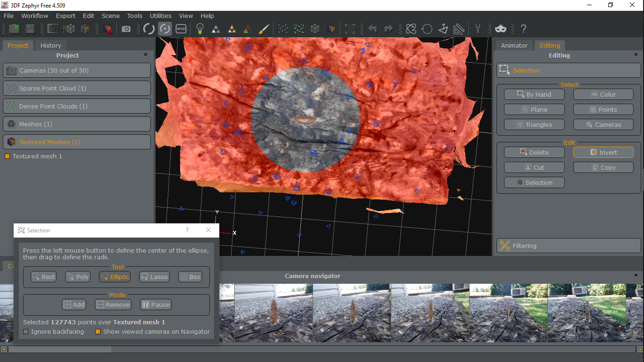Expand the Textured Meshes project category
Viewport: 644px width, 362px height.
point(77,141)
